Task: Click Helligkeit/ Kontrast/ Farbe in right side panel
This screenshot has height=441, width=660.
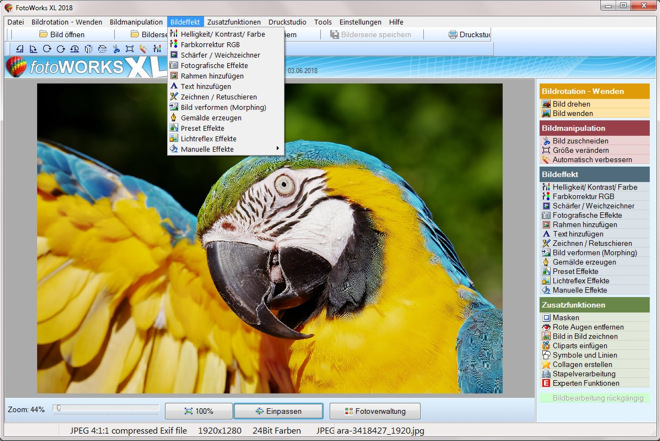Action: coord(594,187)
